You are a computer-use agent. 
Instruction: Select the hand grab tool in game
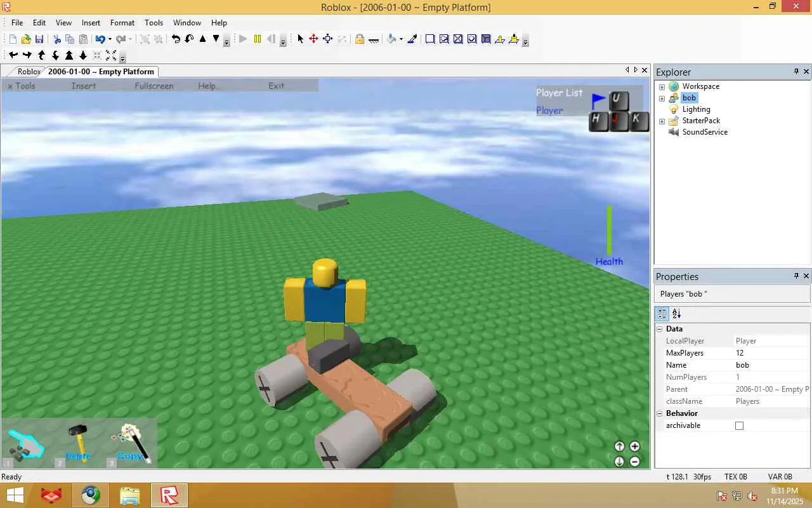[25, 443]
